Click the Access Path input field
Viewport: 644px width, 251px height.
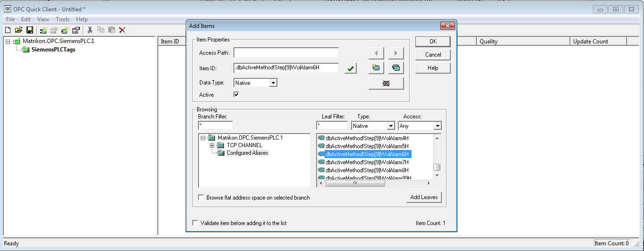(286, 53)
